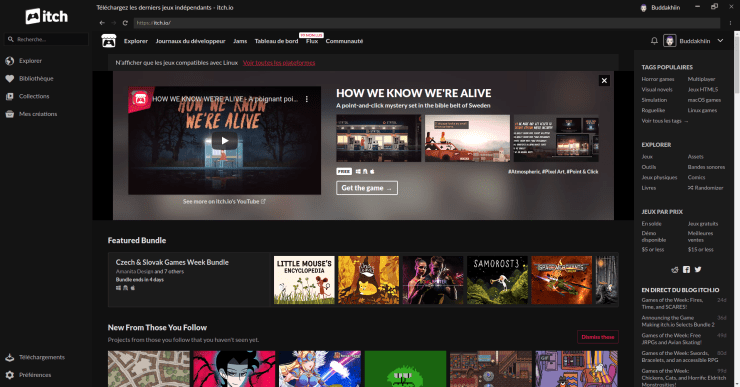Click Voir toutes les plateformes link

[x=279, y=63]
